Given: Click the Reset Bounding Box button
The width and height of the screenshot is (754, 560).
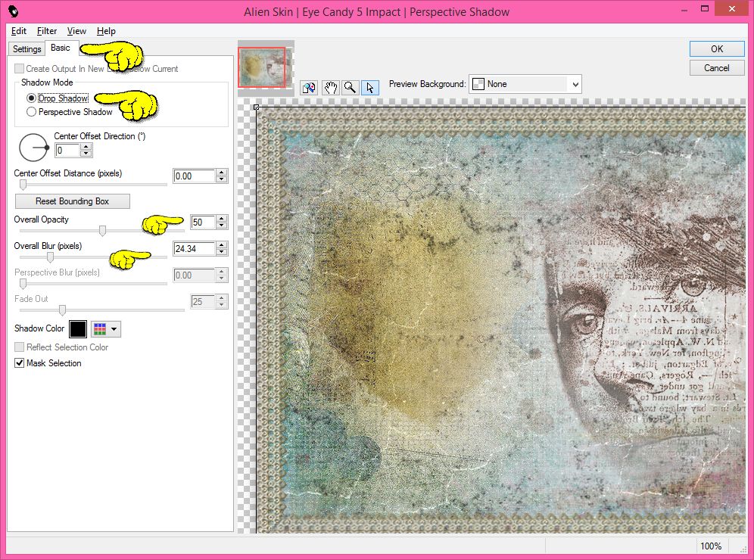Looking at the screenshot, I should [x=73, y=201].
